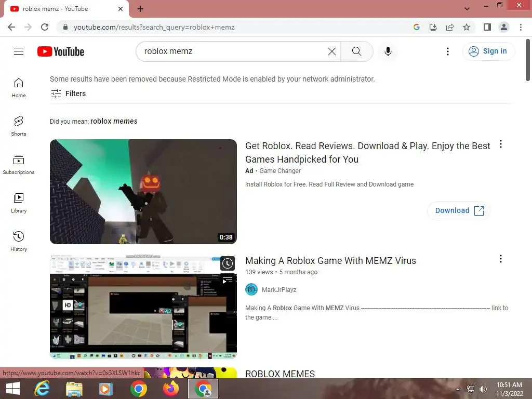
Task: Open a new browser tab
Action: (x=140, y=9)
